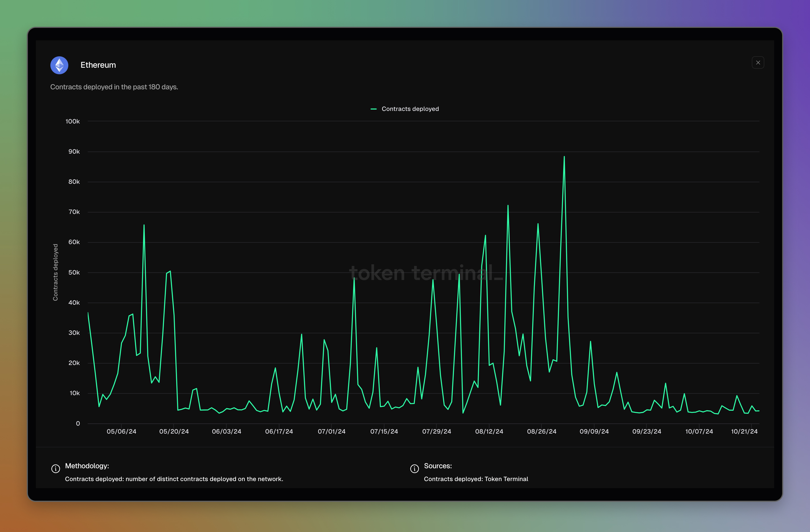Click the Sources heading
Image resolution: width=810 pixels, height=532 pixels.
438,466
